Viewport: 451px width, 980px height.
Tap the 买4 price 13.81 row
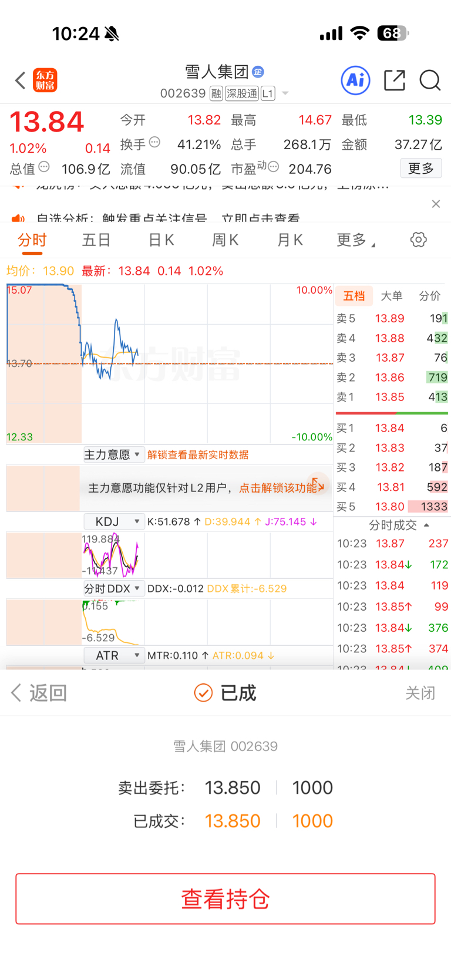[x=392, y=487]
